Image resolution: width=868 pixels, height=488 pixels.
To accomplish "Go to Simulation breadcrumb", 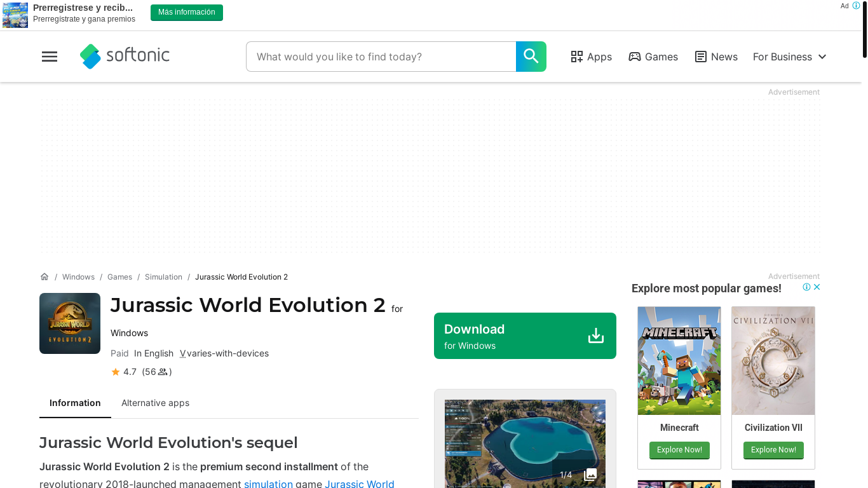I will (163, 277).
